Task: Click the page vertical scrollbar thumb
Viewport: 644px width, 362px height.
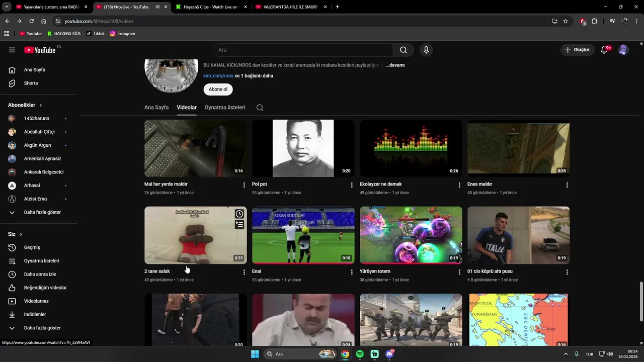Action: [641, 302]
